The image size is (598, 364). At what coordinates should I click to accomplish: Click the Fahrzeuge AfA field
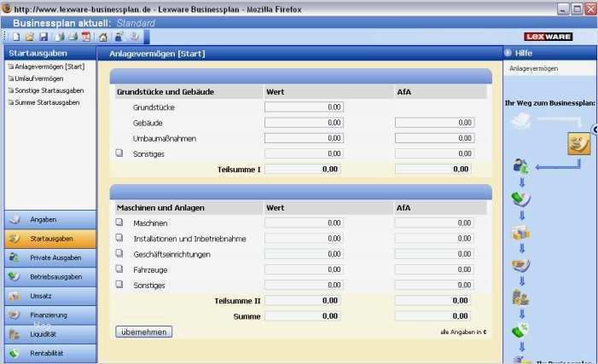[x=434, y=269]
